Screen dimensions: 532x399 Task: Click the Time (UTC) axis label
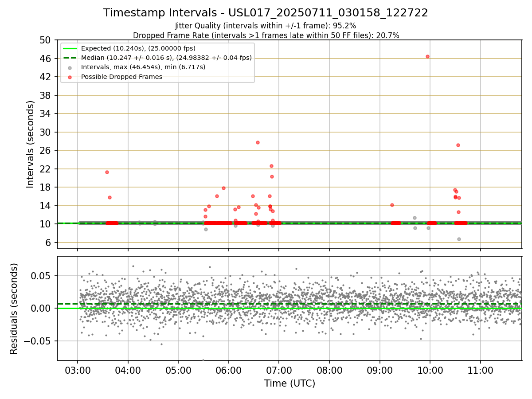pos(289,383)
